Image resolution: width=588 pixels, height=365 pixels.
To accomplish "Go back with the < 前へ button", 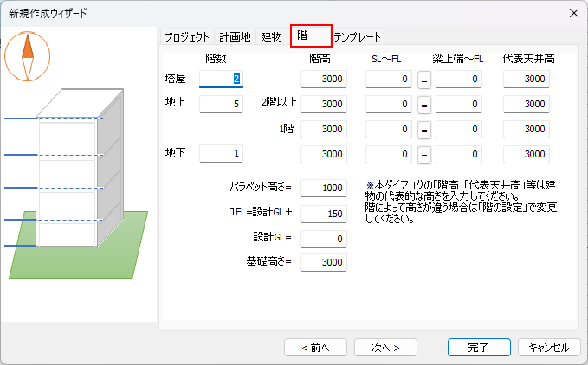I will click(x=316, y=347).
